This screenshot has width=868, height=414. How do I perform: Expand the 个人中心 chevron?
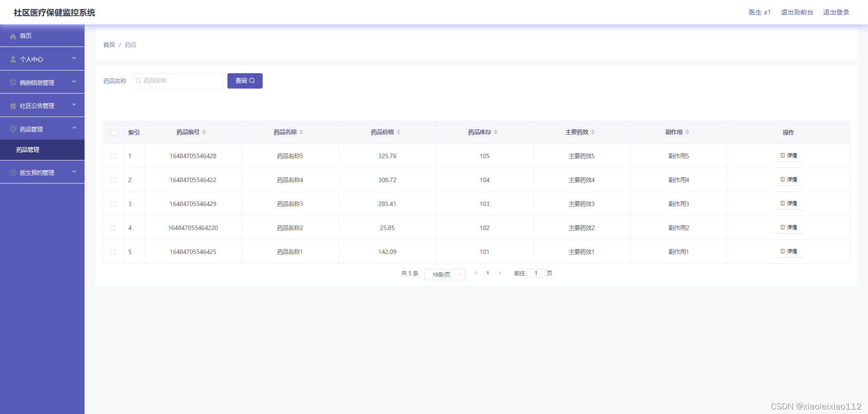point(74,58)
